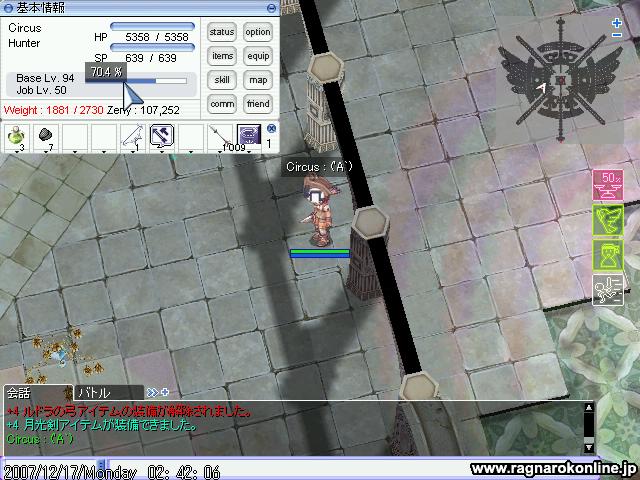Open the friend list
The height and width of the screenshot is (480, 640).
(258, 104)
